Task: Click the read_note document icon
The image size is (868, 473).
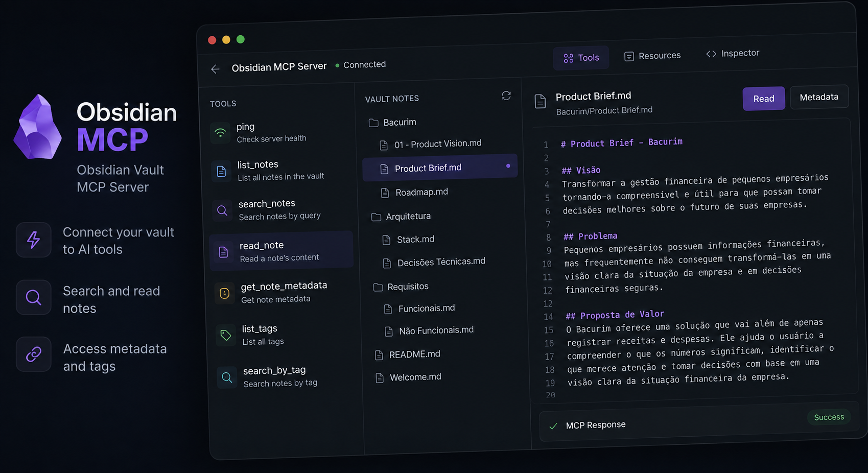Action: [x=223, y=252]
